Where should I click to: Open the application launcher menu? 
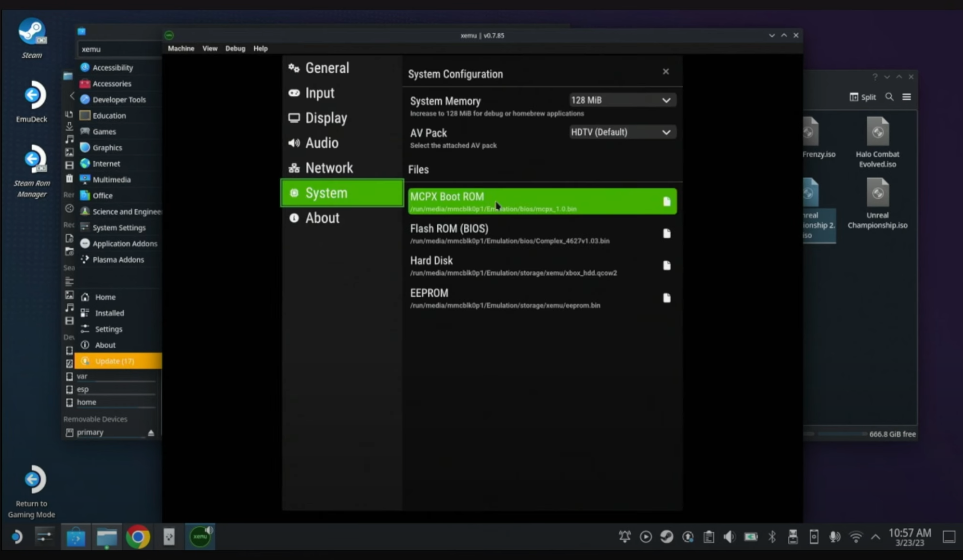pyautogui.click(x=16, y=537)
